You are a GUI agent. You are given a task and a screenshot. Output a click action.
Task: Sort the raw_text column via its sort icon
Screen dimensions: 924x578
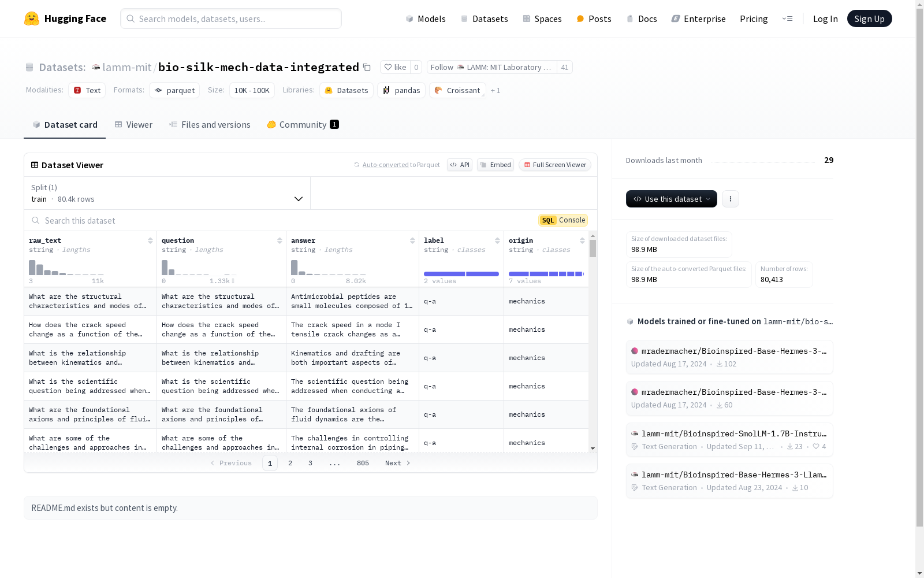150,240
